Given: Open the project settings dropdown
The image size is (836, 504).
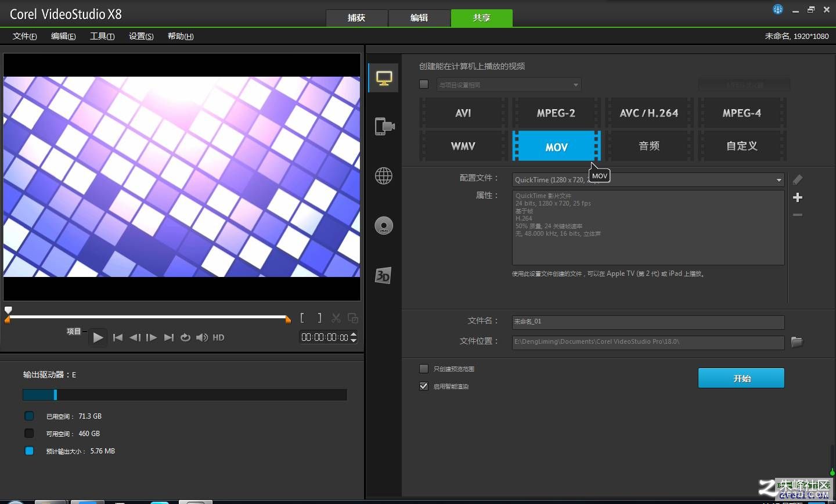Looking at the screenshot, I should coord(509,85).
